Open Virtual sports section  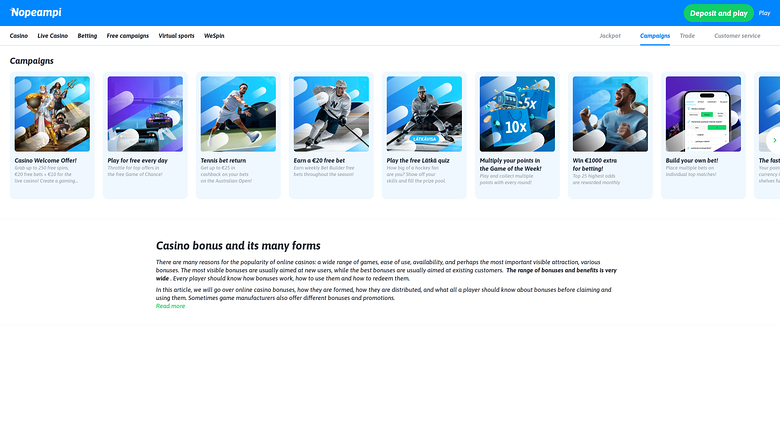[176, 36]
